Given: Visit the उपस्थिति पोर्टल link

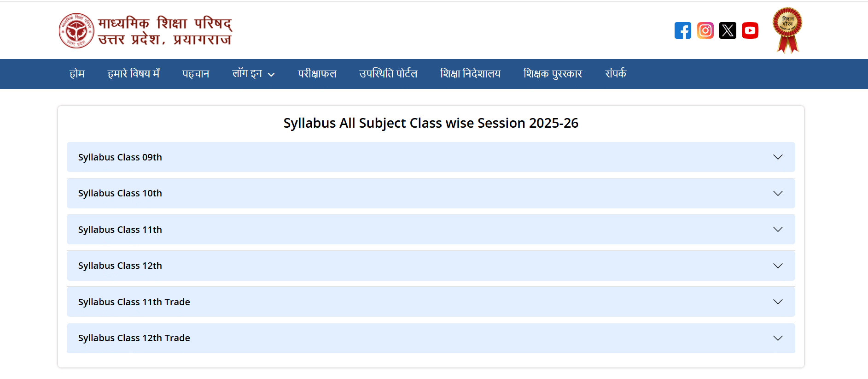Looking at the screenshot, I should (388, 74).
